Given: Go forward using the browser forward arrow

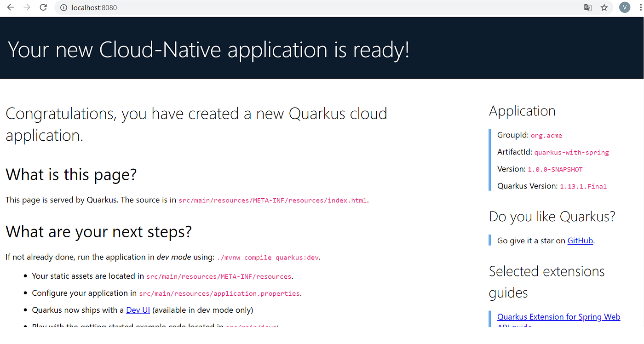Looking at the screenshot, I should click(x=27, y=7).
